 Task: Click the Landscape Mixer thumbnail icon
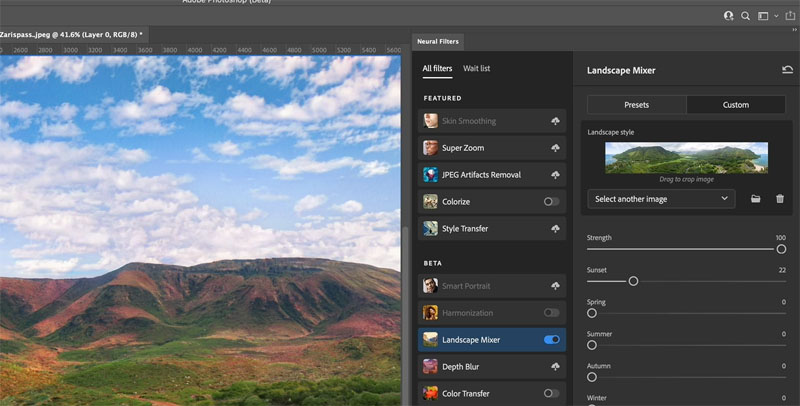coord(431,340)
